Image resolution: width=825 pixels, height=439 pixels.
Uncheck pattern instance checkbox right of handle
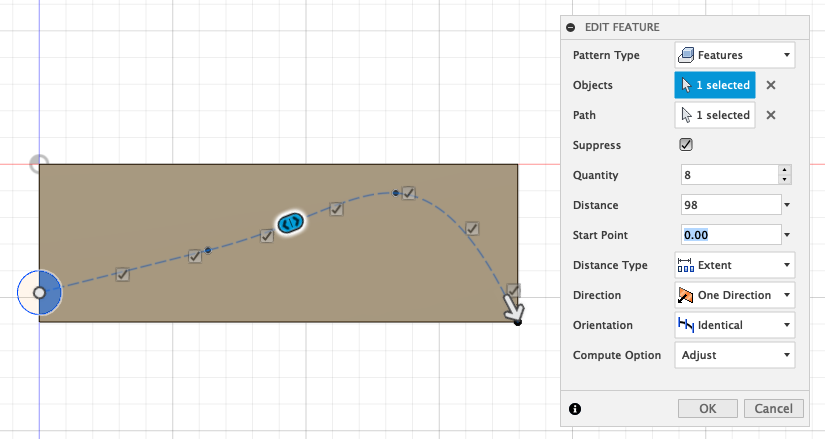pos(337,209)
